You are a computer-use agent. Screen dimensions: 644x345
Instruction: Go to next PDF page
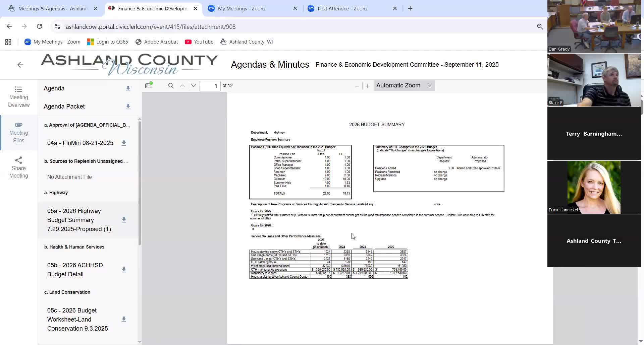point(194,86)
